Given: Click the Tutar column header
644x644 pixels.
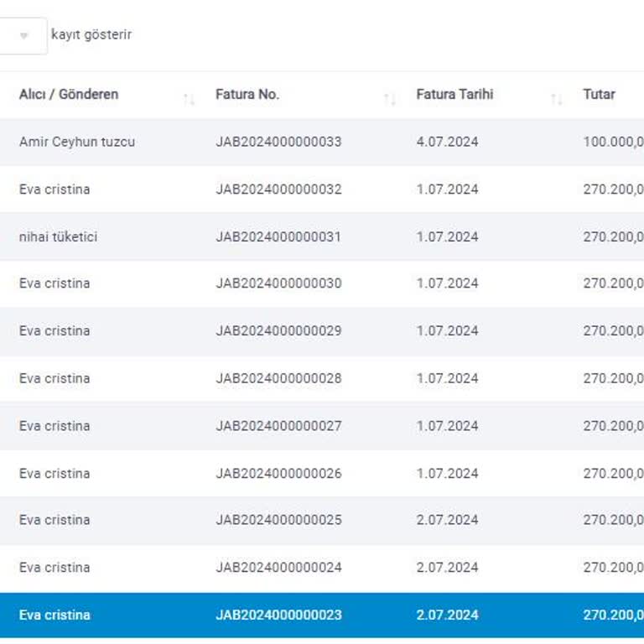Looking at the screenshot, I should [x=599, y=95].
